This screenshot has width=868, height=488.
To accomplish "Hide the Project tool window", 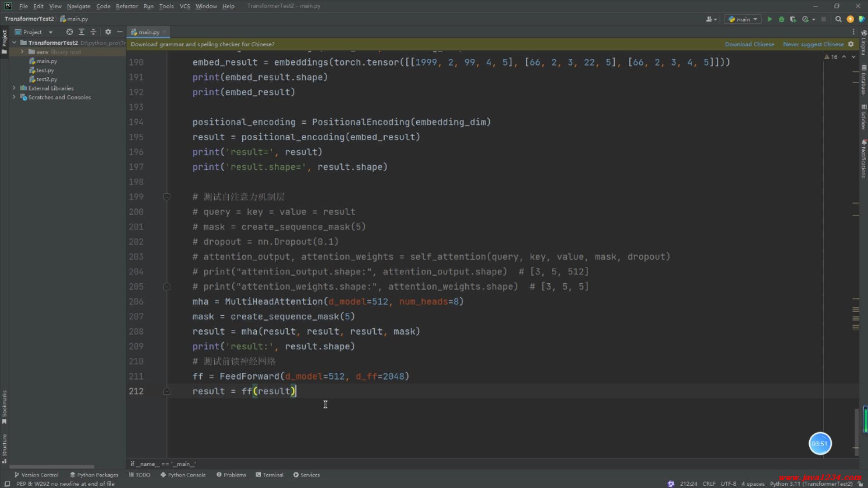I will click(120, 32).
